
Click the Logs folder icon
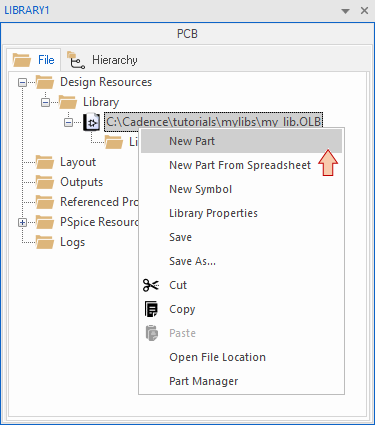45,242
